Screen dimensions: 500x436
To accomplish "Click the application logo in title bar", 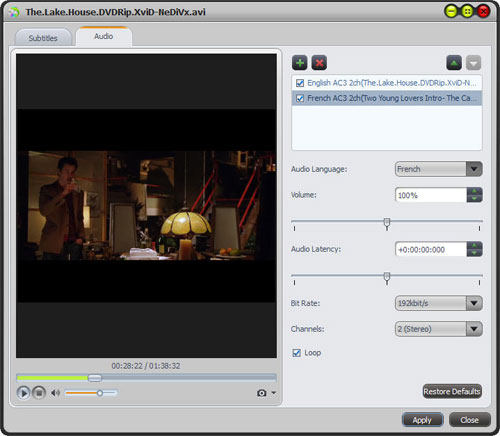I will [14, 12].
